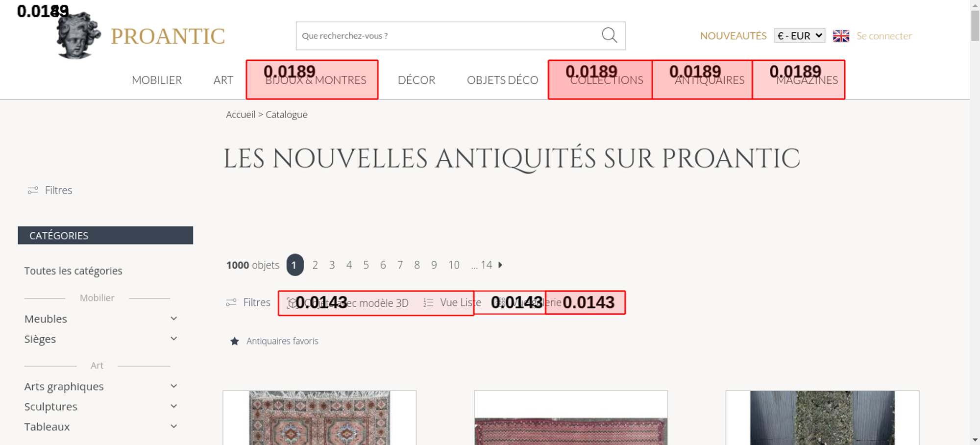Open the ART menu
The height and width of the screenshot is (445, 980).
pyautogui.click(x=223, y=80)
